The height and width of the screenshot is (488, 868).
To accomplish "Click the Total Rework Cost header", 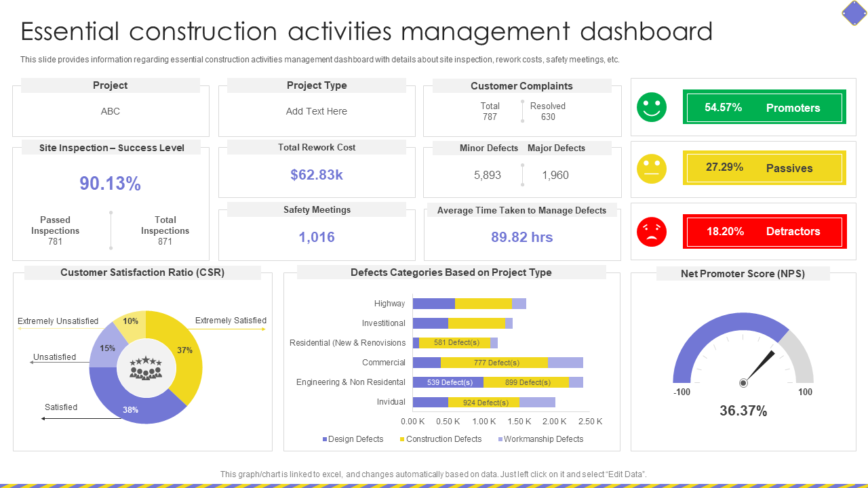I will [317, 147].
